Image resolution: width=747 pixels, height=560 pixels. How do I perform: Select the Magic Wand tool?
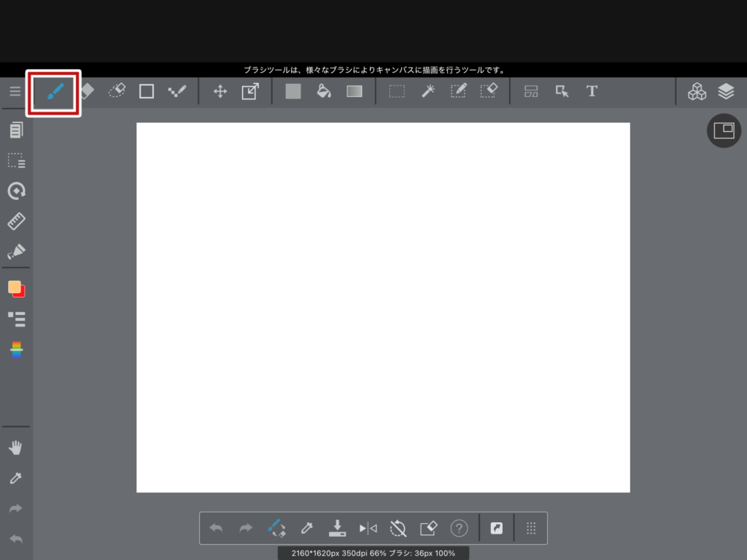428,91
